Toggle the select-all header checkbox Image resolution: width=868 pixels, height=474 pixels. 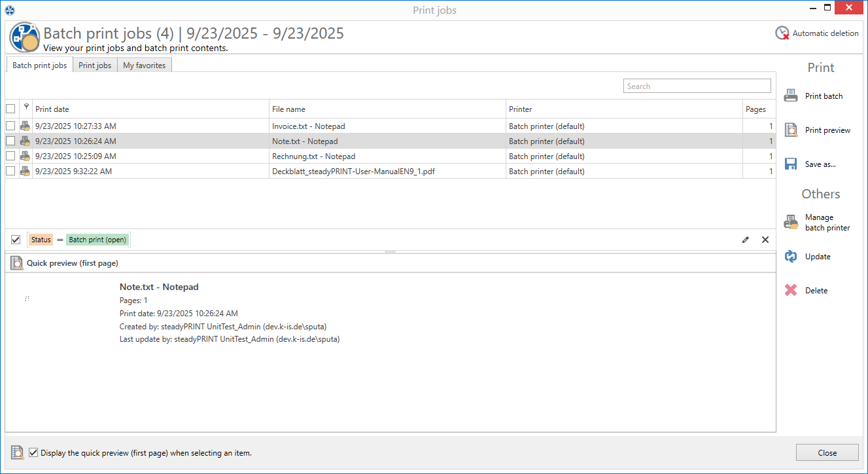[x=10, y=109]
